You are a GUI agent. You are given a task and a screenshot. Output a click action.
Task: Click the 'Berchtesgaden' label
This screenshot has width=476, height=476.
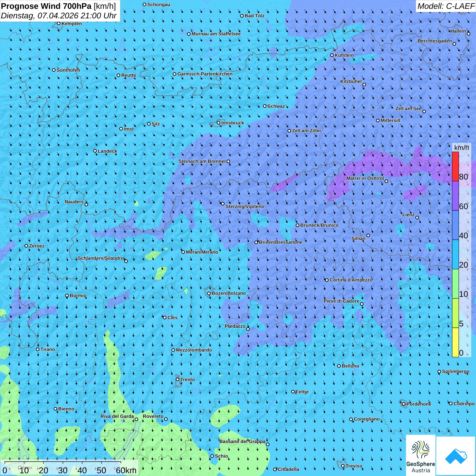click(435, 41)
